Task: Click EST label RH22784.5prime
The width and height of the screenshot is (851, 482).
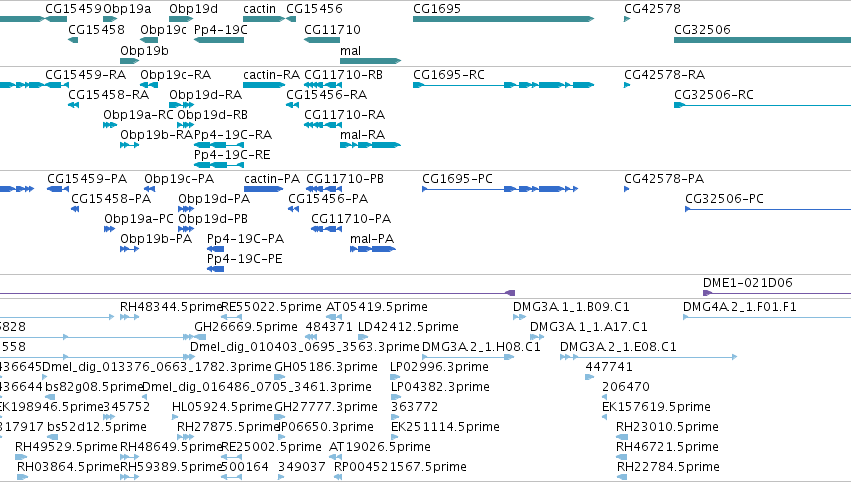Action: tap(668, 466)
